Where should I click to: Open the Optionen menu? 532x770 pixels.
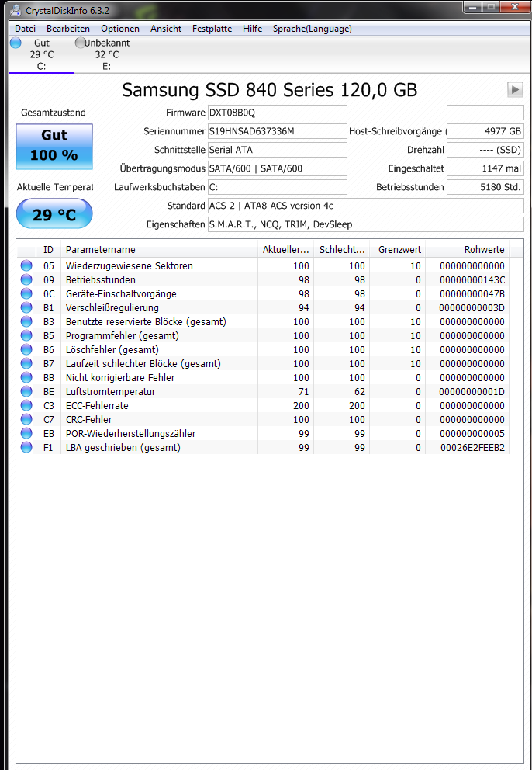tap(120, 29)
